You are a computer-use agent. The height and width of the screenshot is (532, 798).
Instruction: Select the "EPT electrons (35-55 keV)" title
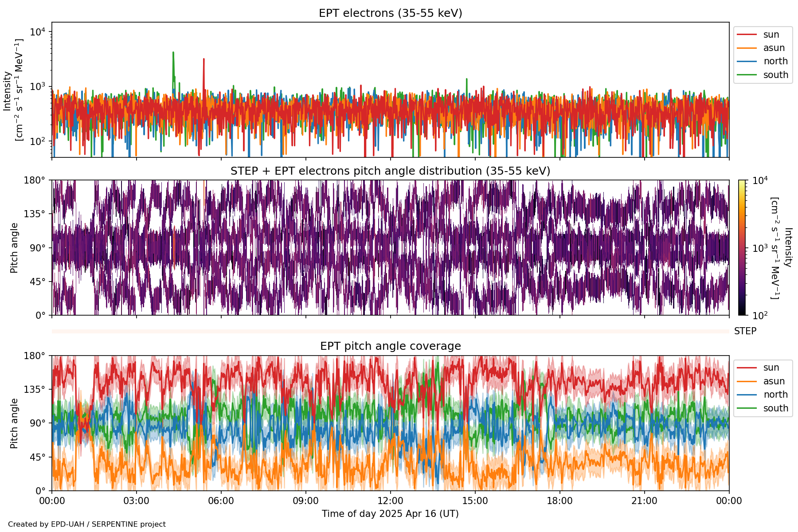(390, 13)
